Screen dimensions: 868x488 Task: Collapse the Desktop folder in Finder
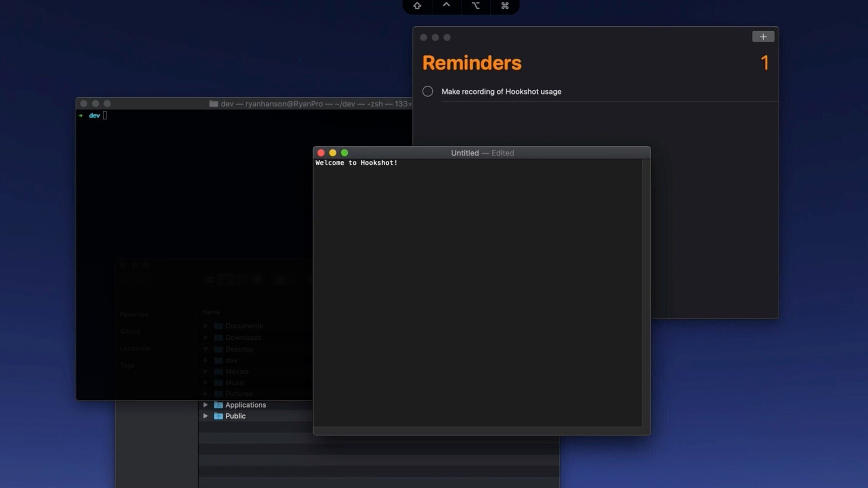pos(206,349)
